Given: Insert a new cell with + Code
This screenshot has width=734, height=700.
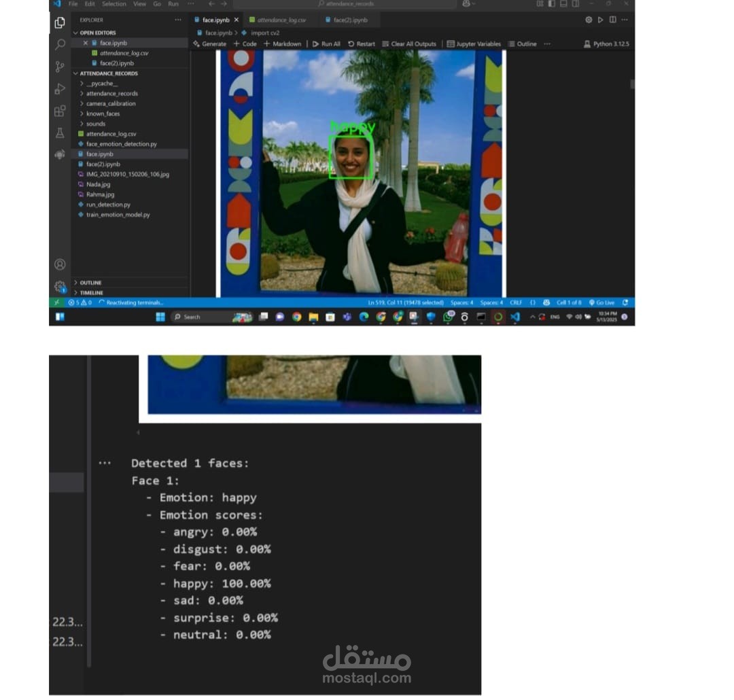Looking at the screenshot, I should coord(244,43).
